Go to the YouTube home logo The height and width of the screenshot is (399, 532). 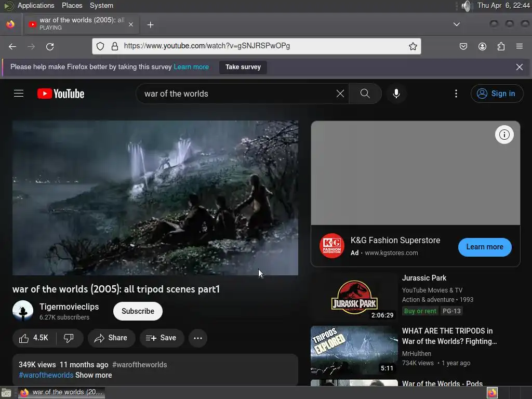[61, 94]
